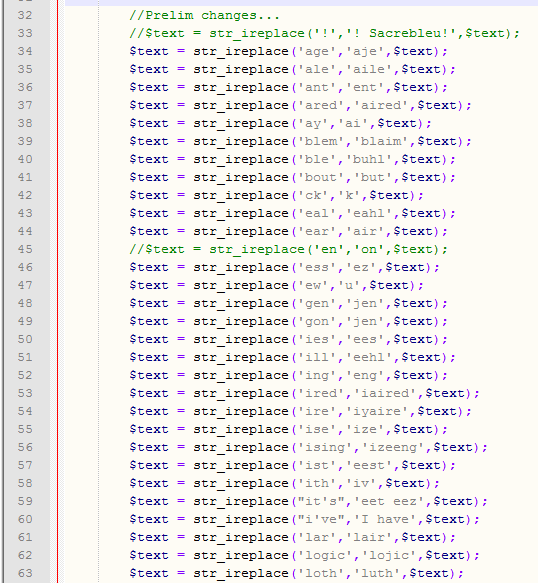The width and height of the screenshot is (538, 583).
Task: Click the 'ay','ai' replacement line
Action: click(x=280, y=123)
